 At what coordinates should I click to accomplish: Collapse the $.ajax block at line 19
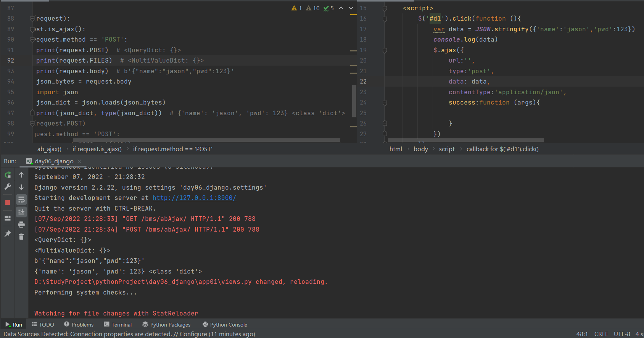385,50
